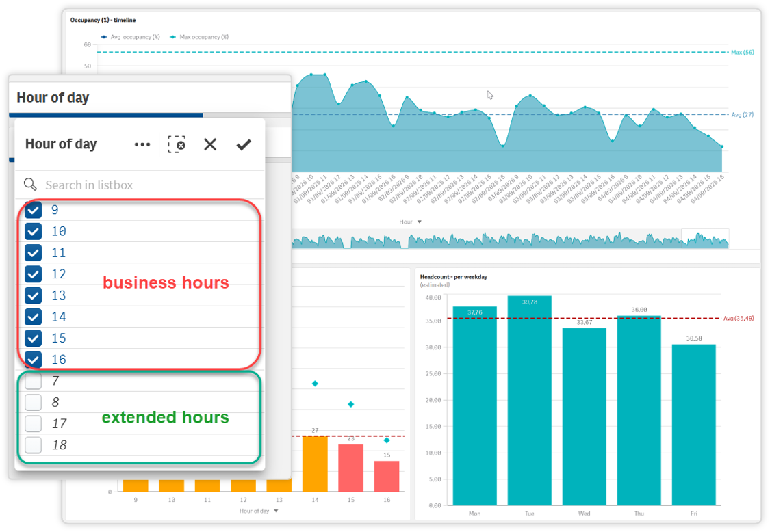
Task: Select the Thu bar in headcount chart
Action: pos(639,410)
